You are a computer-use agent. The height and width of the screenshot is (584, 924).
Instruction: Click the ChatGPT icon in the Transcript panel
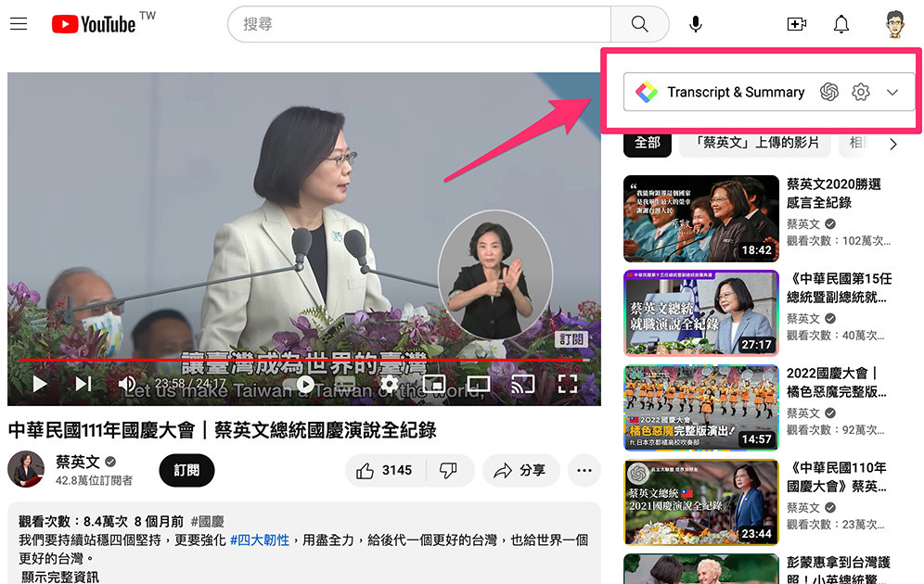829,92
